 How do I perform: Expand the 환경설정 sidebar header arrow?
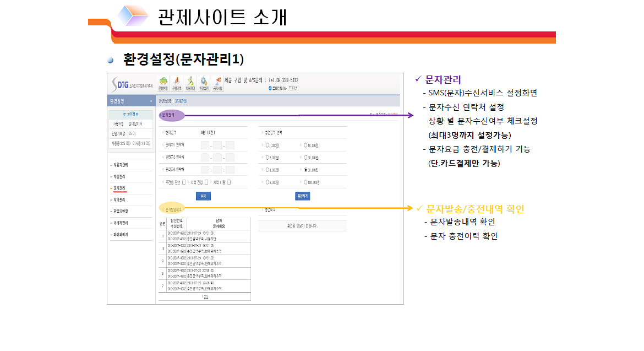[x=151, y=101]
